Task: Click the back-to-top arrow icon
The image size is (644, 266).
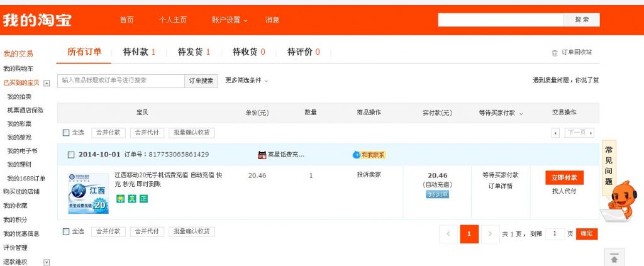Action: (614, 258)
